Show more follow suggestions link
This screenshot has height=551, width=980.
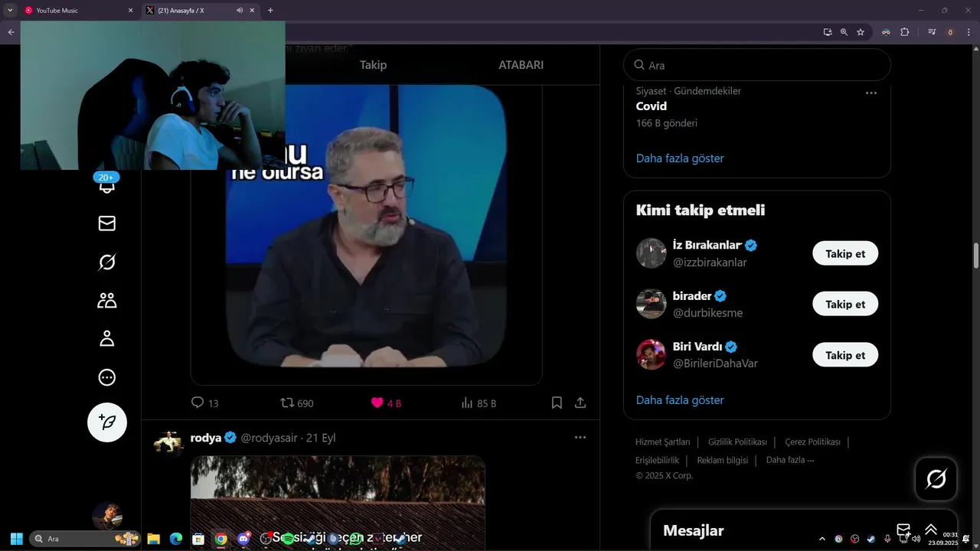pos(680,400)
